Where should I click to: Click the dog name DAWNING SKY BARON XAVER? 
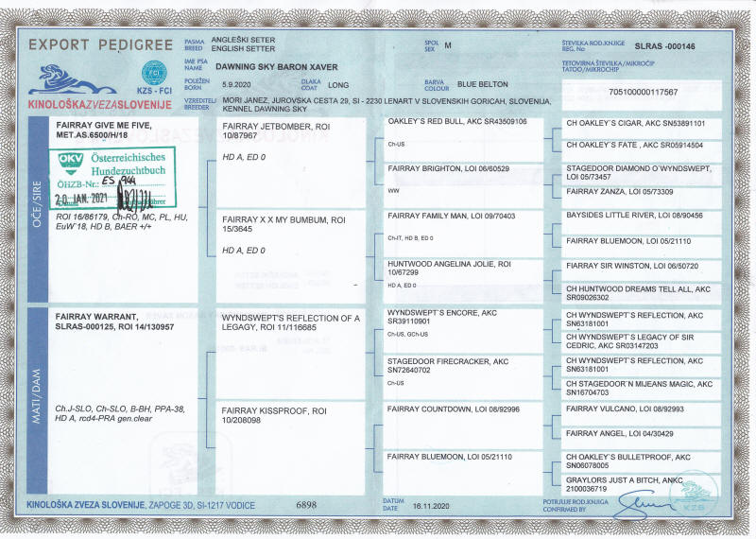(x=277, y=67)
